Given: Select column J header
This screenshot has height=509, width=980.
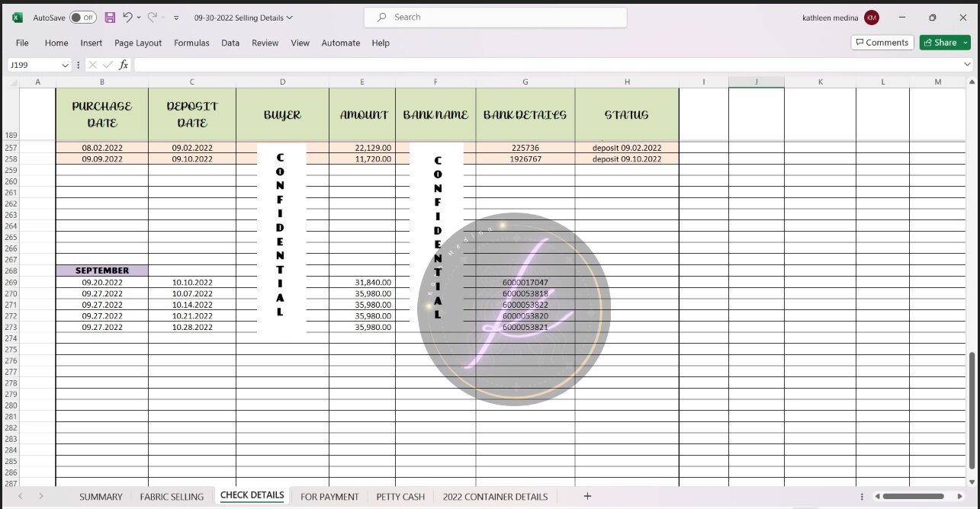Looking at the screenshot, I should point(756,82).
